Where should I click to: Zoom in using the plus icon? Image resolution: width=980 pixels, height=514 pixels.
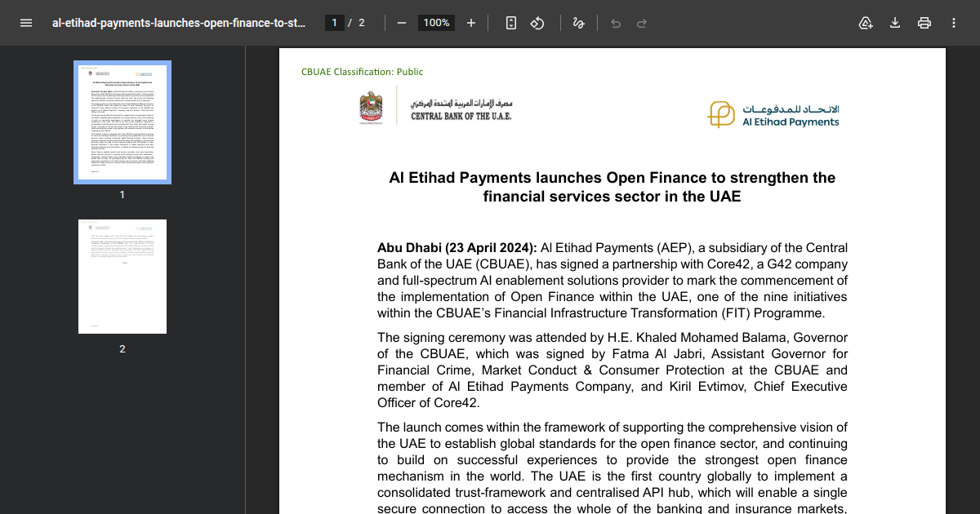click(x=471, y=22)
